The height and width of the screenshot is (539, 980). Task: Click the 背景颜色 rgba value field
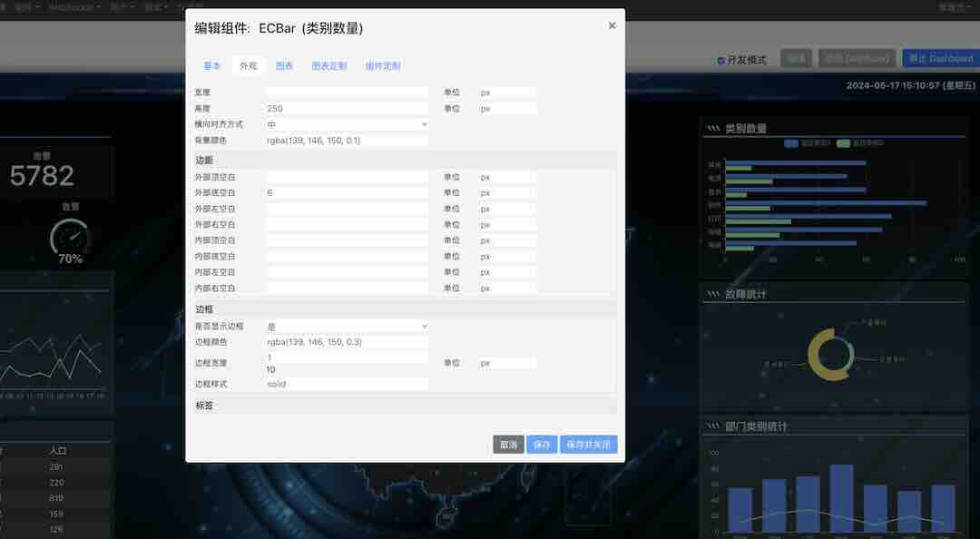(347, 141)
